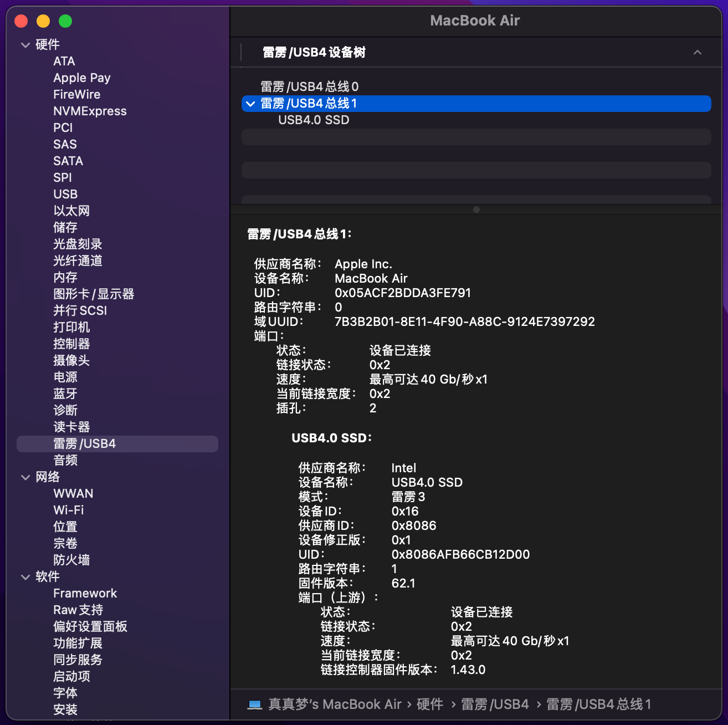
Task: Open 摄像头 in the sidebar
Action: (x=71, y=361)
